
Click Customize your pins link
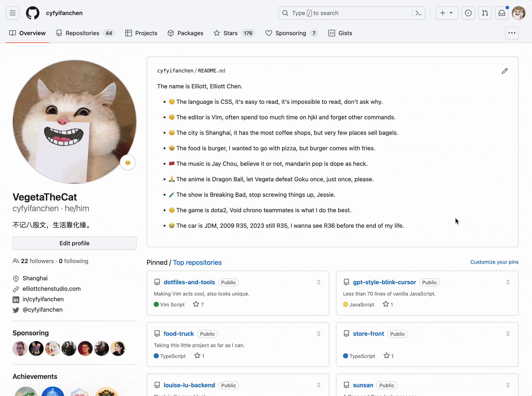494,262
